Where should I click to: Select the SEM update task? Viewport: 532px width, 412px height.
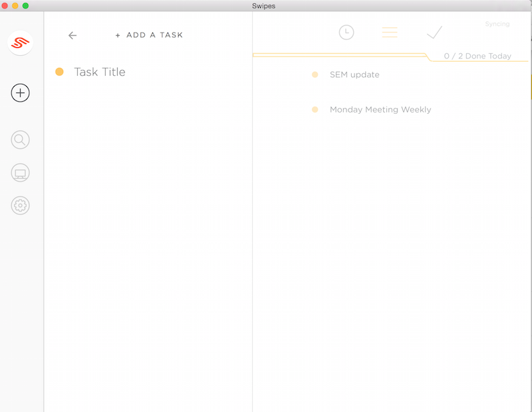pos(354,75)
